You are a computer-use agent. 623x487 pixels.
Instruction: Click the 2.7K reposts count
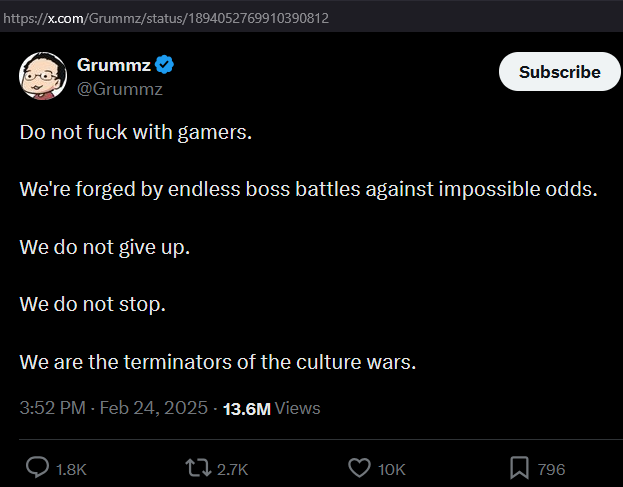(232, 469)
